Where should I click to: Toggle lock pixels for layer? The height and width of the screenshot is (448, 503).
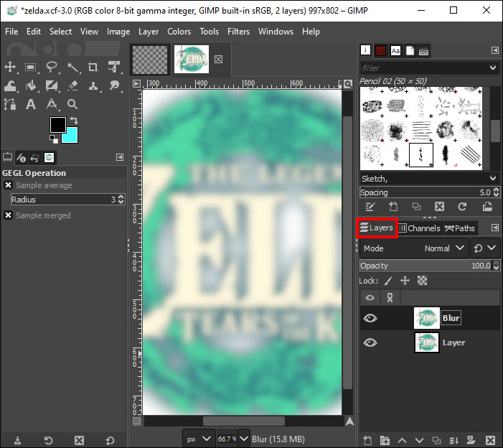(x=388, y=281)
